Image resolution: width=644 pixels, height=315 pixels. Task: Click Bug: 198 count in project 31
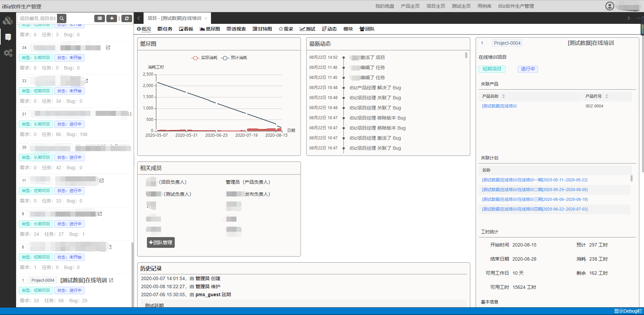click(77, 134)
